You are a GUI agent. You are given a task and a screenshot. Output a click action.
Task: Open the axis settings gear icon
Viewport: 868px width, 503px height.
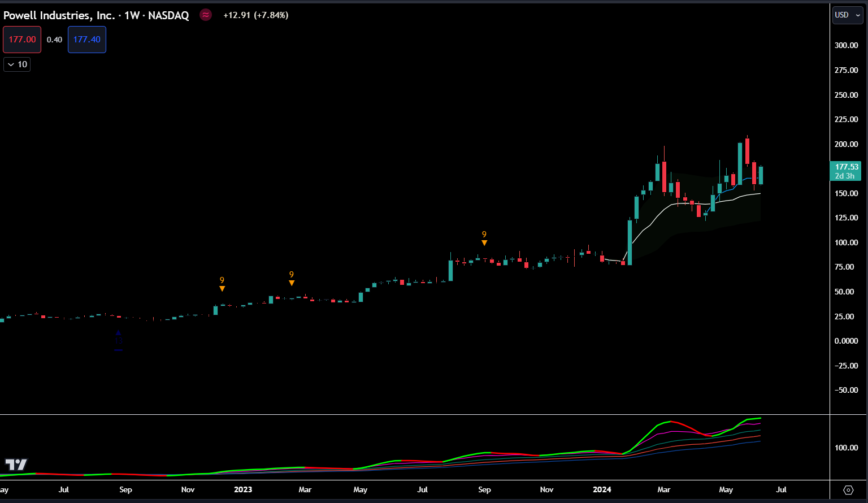(x=848, y=490)
